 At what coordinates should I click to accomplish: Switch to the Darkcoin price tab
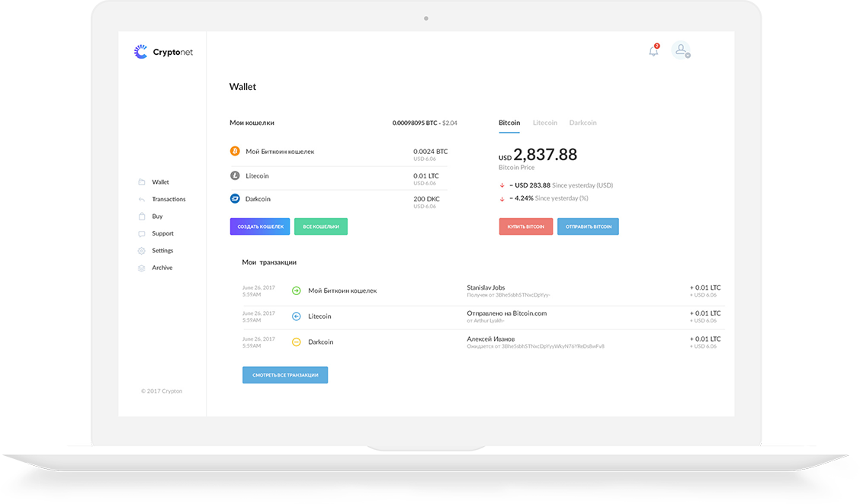coord(582,122)
